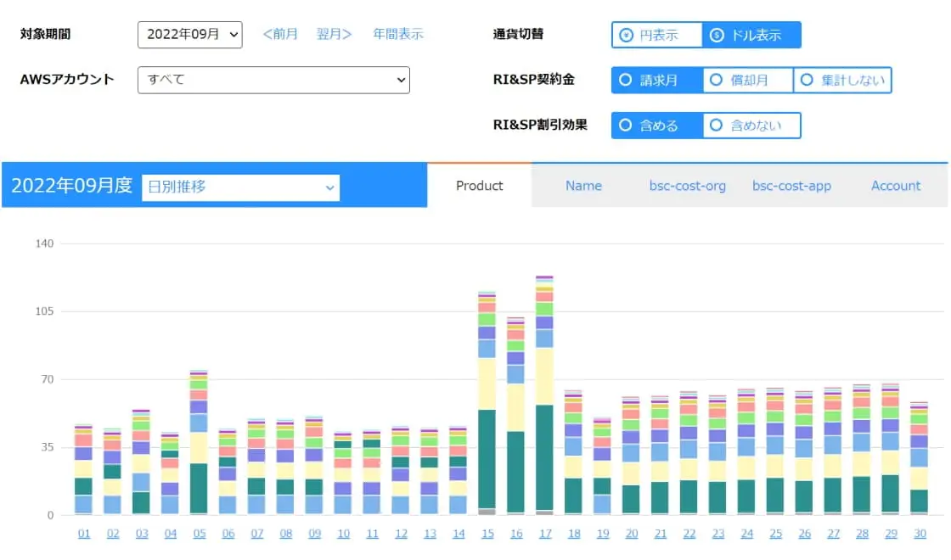
Task: Open day 25 link on chart axis
Action: coord(775,534)
